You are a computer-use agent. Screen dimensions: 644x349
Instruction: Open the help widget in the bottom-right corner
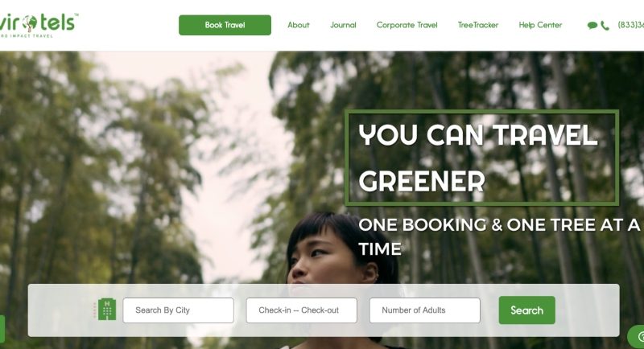636,337
